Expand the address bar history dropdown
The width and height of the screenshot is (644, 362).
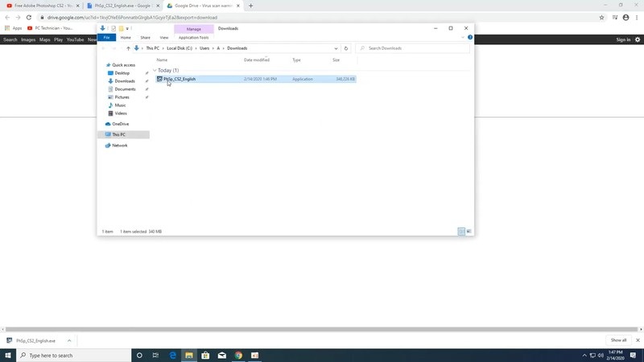click(336, 48)
